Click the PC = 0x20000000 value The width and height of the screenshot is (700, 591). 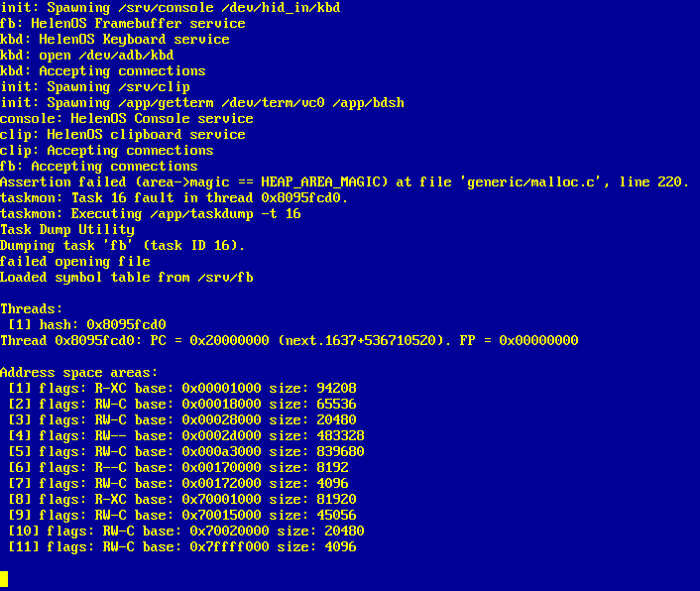209,340
